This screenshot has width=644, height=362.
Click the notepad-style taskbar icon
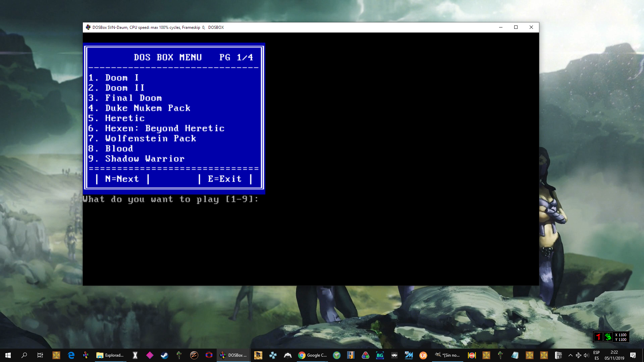[515, 355]
